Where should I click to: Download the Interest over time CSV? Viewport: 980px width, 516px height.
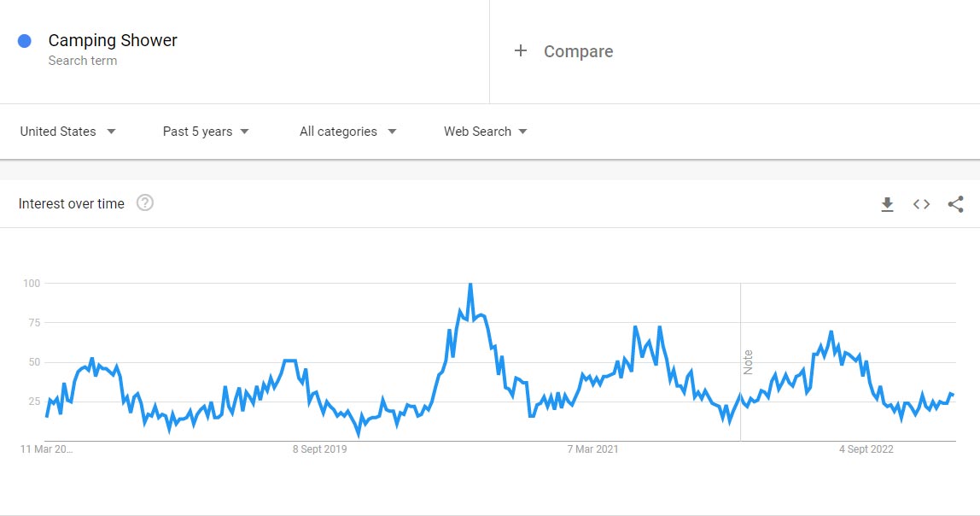(887, 204)
